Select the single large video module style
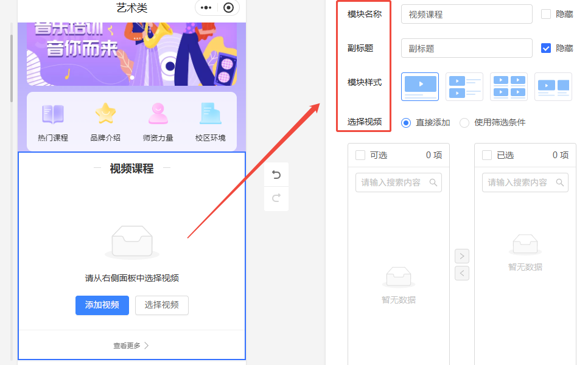Image resolution: width=588 pixels, height=365 pixels. [420, 86]
